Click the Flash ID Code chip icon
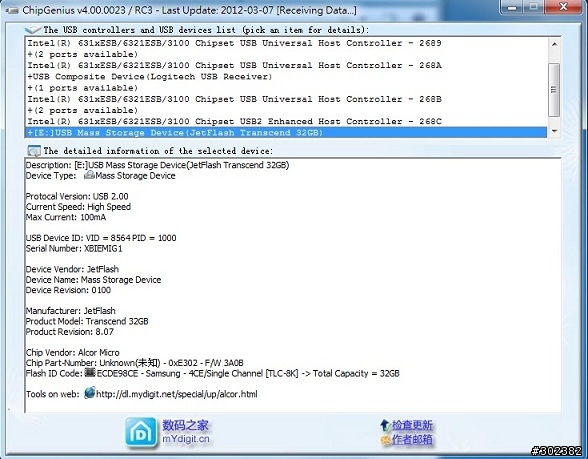The width and height of the screenshot is (588, 459). coord(90,372)
